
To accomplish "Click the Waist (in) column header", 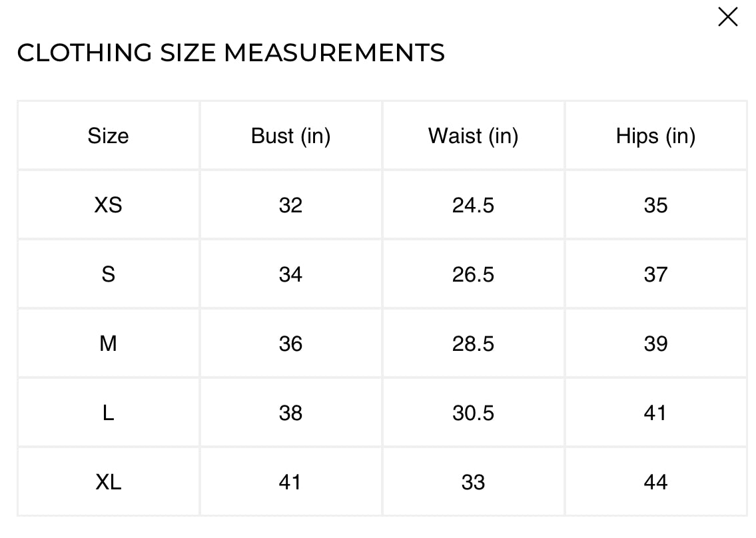I will pyautogui.click(x=473, y=136).
